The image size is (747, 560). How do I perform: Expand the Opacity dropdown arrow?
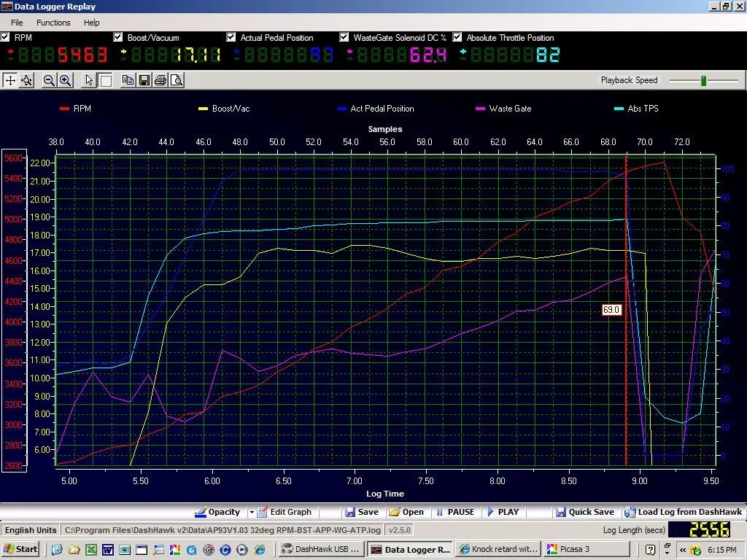pyautogui.click(x=252, y=512)
